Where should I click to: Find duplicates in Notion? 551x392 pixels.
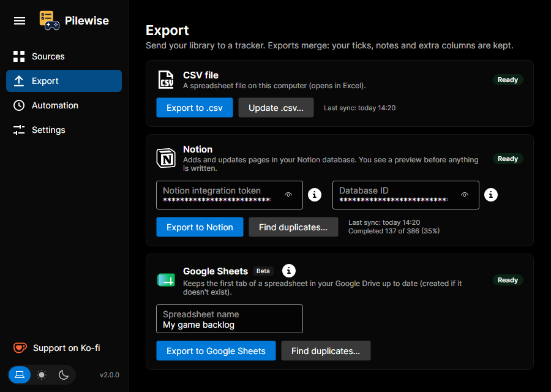293,227
